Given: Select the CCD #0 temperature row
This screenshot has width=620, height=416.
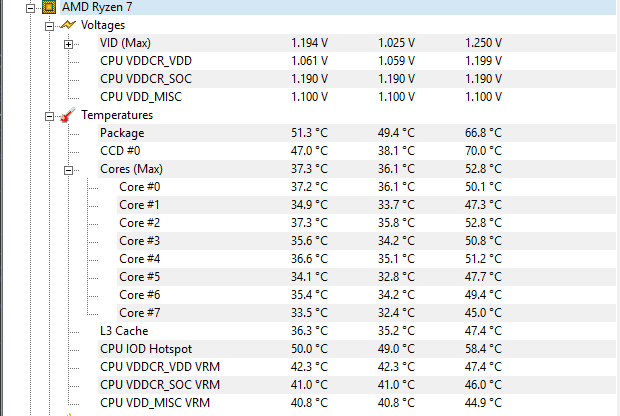Looking at the screenshot, I should pos(357,151).
